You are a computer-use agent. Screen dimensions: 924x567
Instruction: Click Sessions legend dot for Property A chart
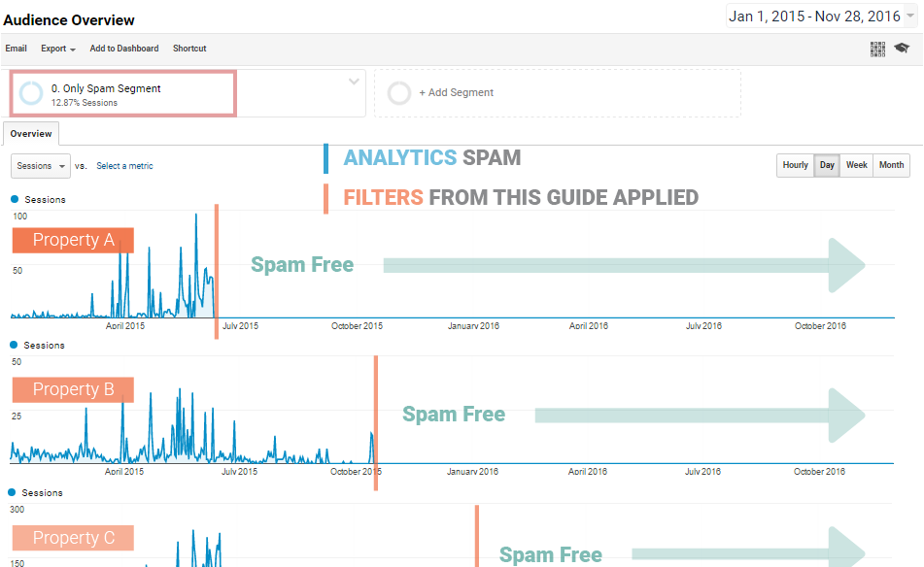click(x=15, y=199)
